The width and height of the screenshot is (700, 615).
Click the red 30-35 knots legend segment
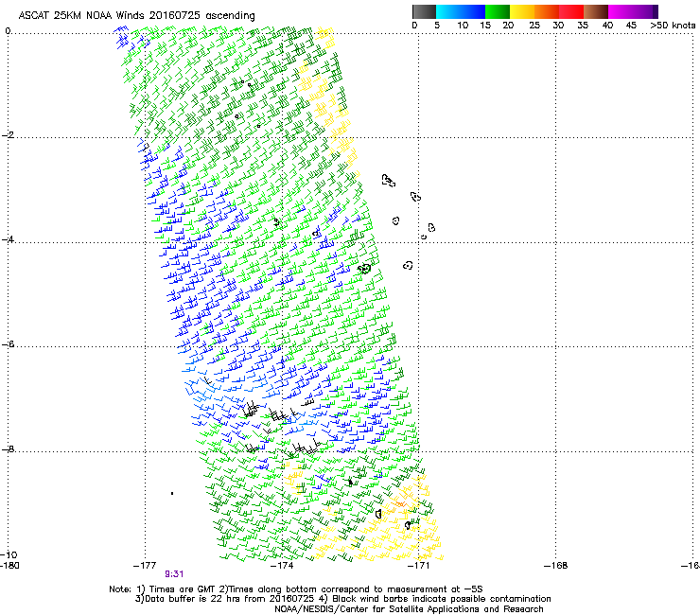click(571, 11)
